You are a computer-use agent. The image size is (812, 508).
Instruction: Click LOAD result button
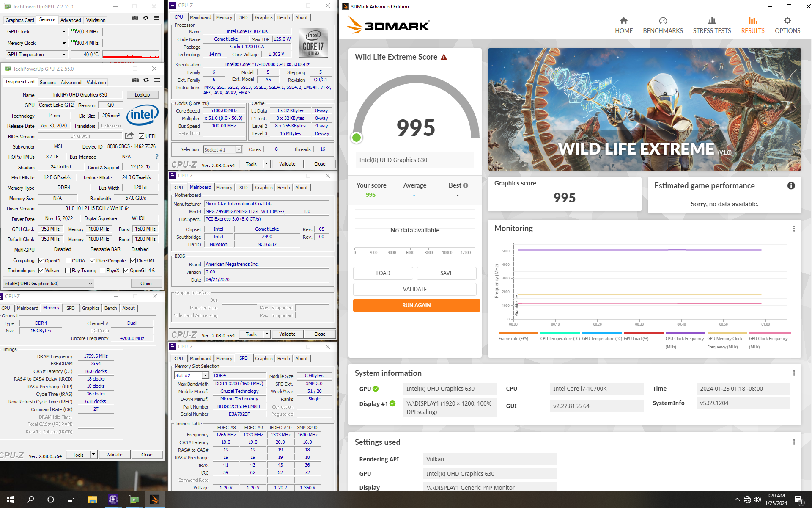tap(383, 273)
